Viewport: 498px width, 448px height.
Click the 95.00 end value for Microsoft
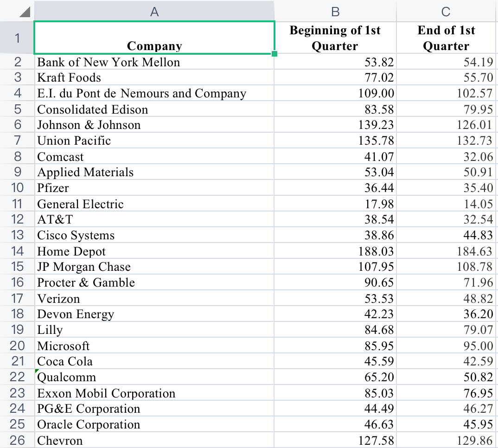[x=447, y=346]
